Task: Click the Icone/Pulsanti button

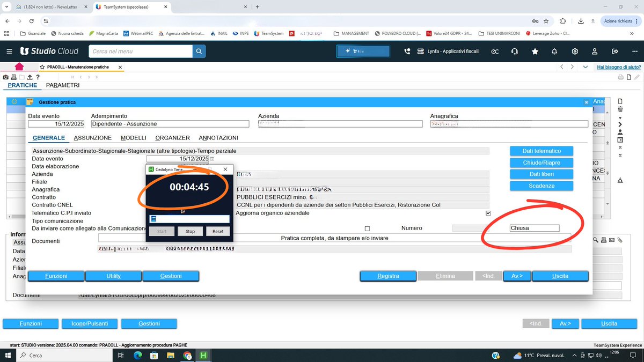Action: [89, 323]
